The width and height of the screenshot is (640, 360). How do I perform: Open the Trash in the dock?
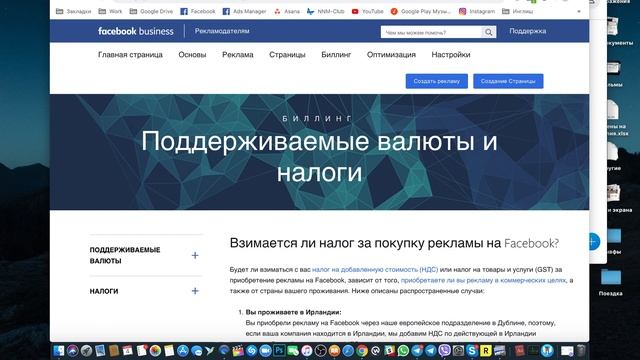click(x=581, y=350)
